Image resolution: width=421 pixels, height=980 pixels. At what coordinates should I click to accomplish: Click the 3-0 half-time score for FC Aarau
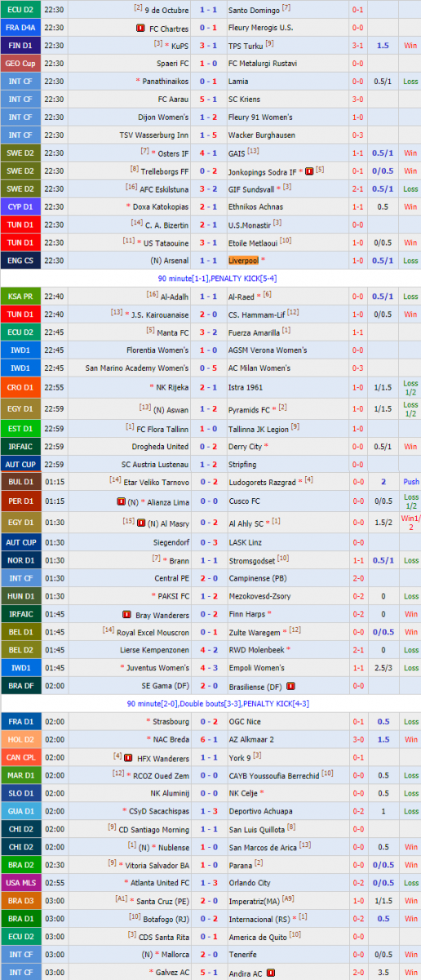[x=357, y=100]
